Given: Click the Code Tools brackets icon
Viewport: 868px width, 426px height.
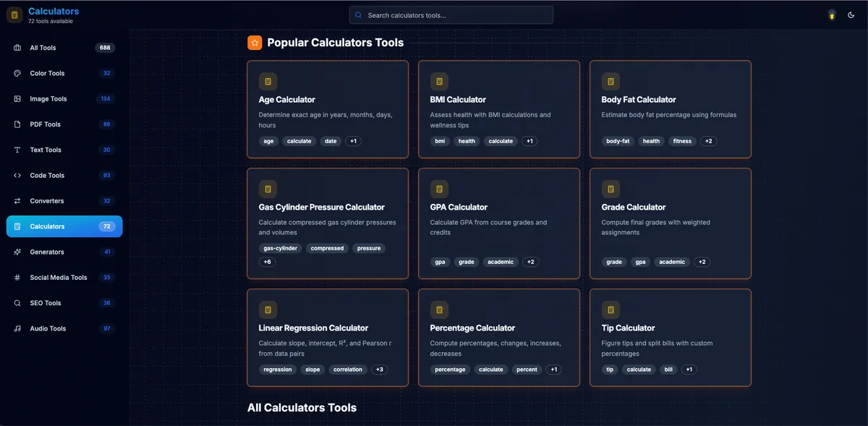Looking at the screenshot, I should point(17,176).
